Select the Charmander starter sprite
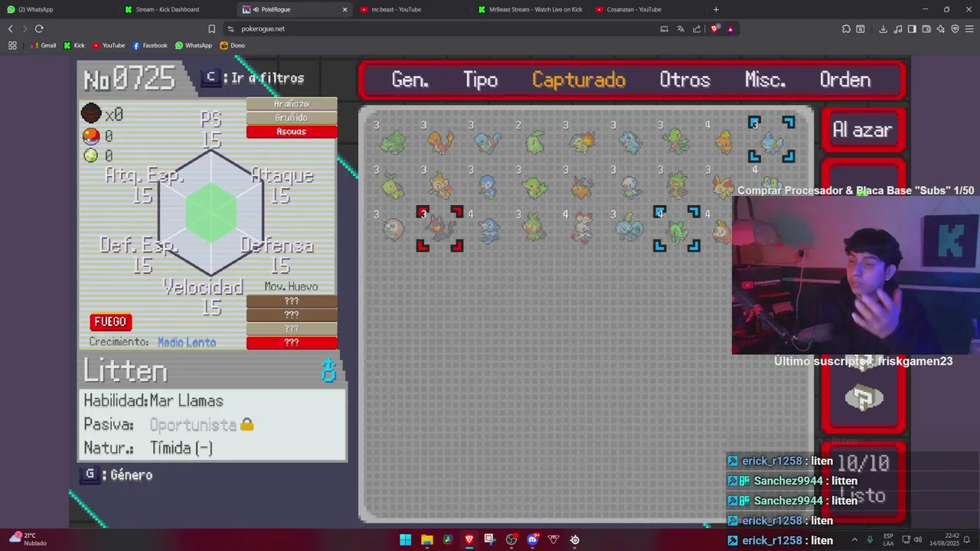This screenshot has height=551, width=980. pyautogui.click(x=440, y=142)
